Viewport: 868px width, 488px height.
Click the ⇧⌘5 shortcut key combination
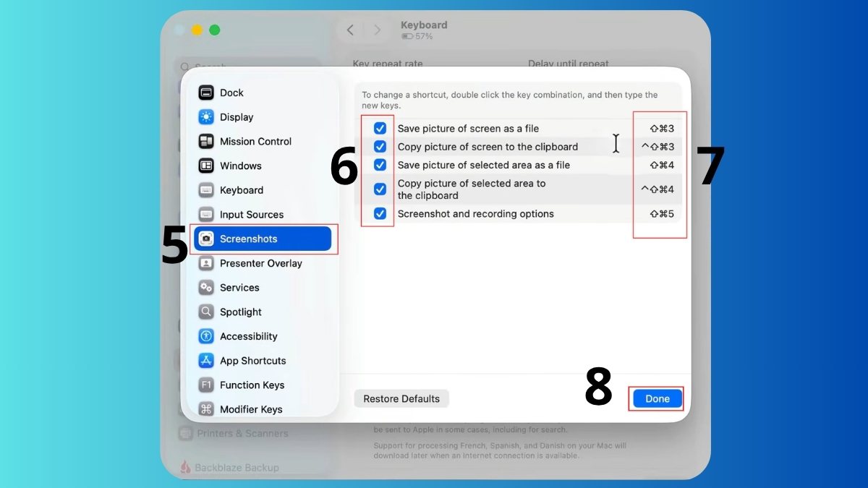tap(662, 214)
